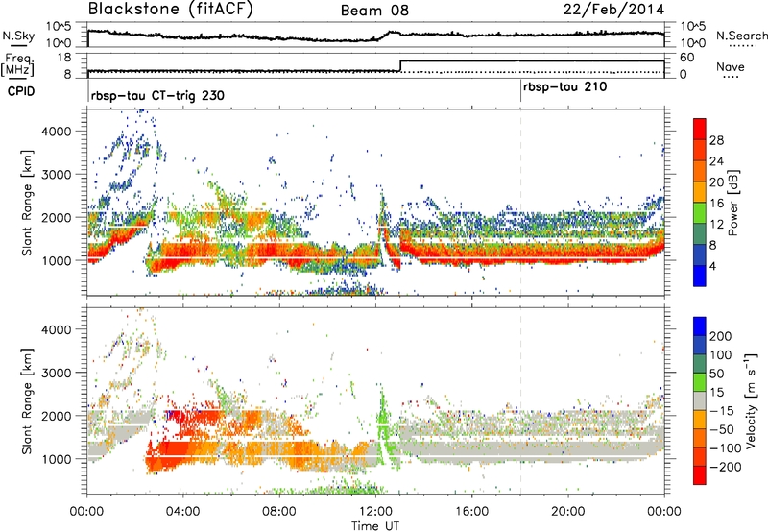Click the red top segment of Power colorbar
Image resolution: width=768 pixels, height=532 pixels.
click(700, 129)
